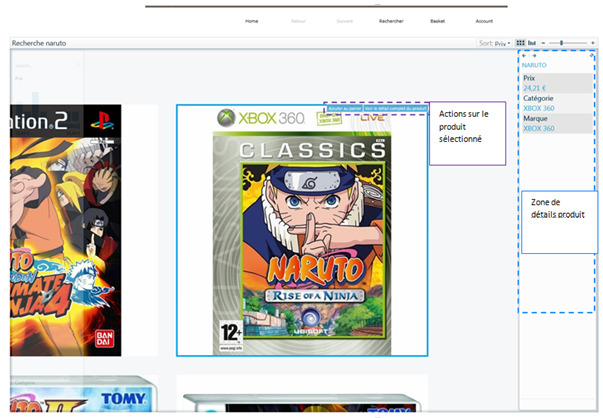Open the Basket menu item

click(x=438, y=21)
